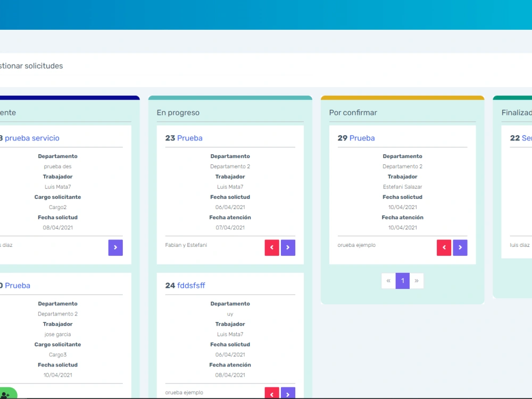Click 'uy' department value on card 24
The image size is (532, 399).
coord(230,314)
